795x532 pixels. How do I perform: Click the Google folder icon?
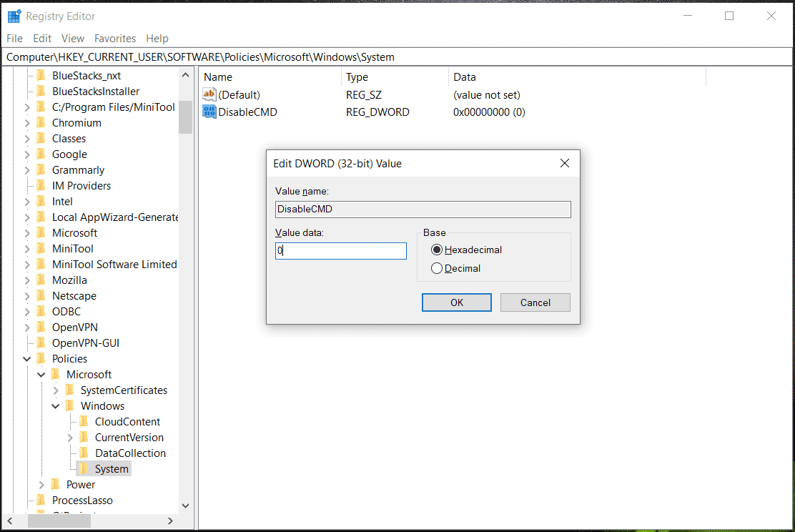coord(41,154)
